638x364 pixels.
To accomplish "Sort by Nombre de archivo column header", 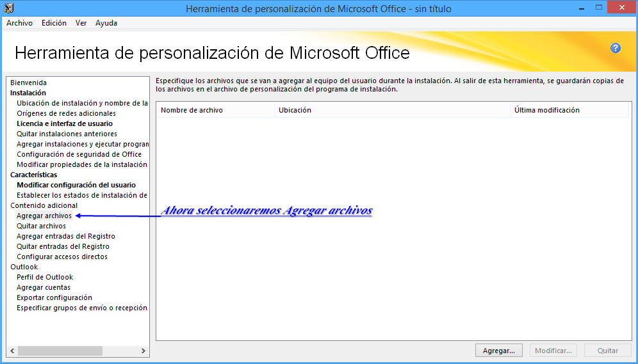I will tap(216, 110).
